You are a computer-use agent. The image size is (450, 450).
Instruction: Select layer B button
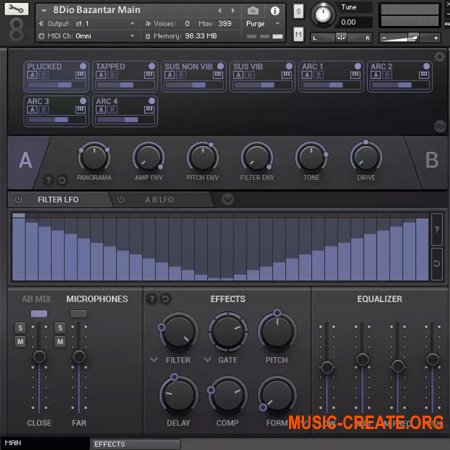pyautogui.click(x=432, y=160)
